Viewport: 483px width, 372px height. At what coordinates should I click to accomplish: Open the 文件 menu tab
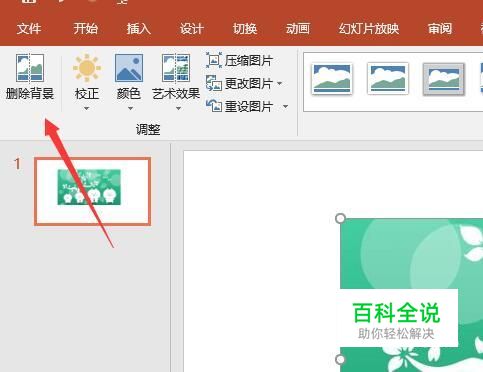29,29
